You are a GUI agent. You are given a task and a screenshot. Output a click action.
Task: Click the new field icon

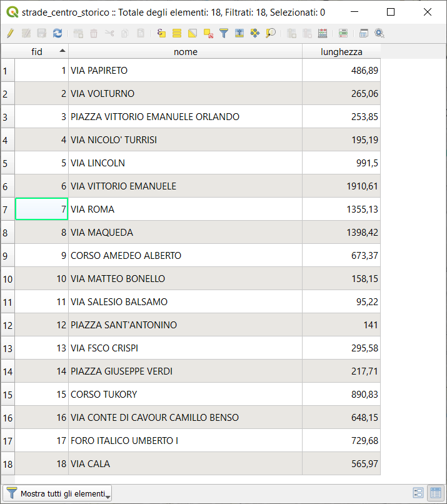coord(291,33)
